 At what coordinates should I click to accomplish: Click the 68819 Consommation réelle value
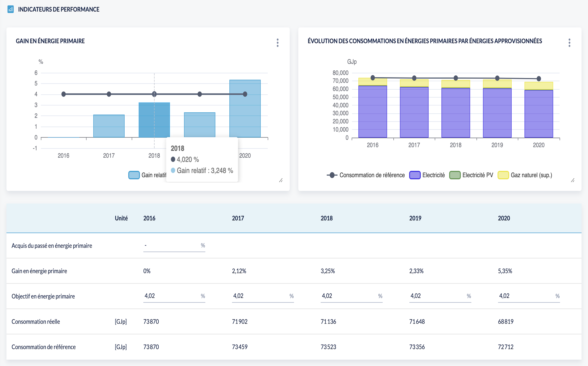(506, 321)
